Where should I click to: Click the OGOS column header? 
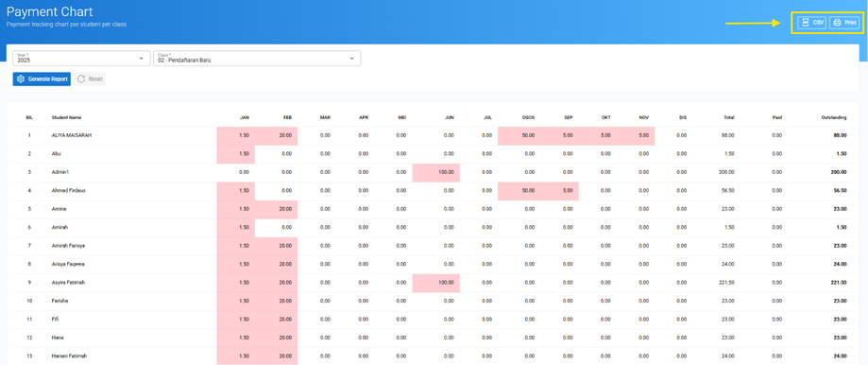pos(528,117)
